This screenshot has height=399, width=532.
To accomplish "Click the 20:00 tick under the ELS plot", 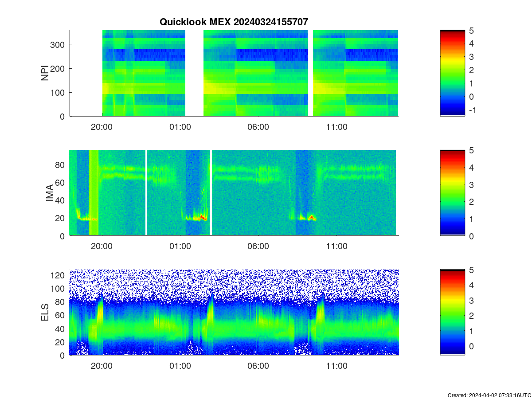I will pyautogui.click(x=102, y=366).
